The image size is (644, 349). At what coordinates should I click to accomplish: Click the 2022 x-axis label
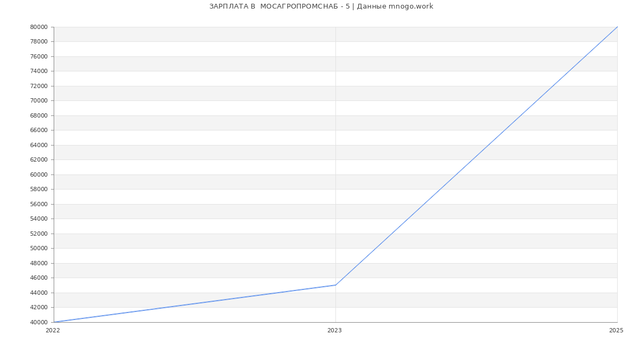coord(53,330)
